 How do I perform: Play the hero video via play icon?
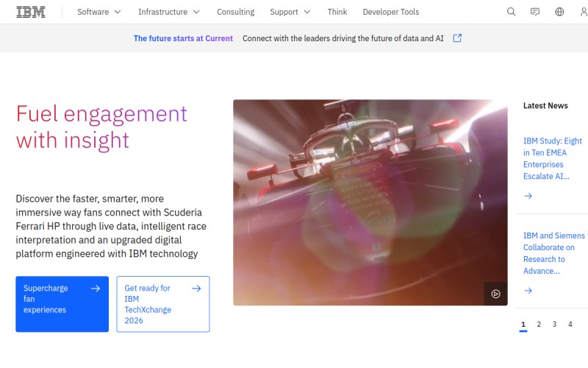495,294
